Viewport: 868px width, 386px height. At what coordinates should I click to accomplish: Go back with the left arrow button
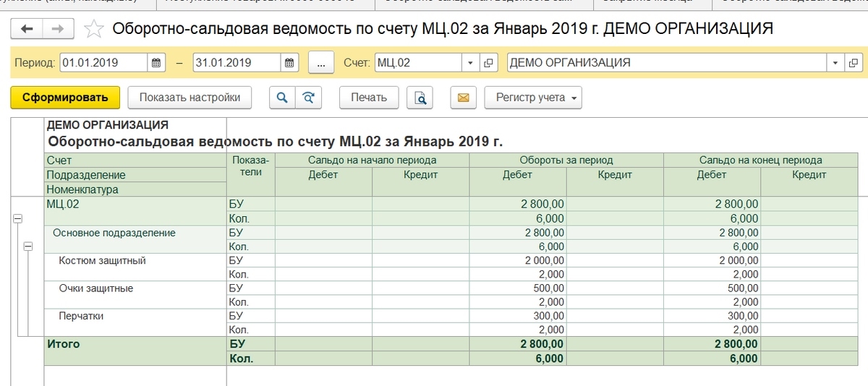[27, 29]
